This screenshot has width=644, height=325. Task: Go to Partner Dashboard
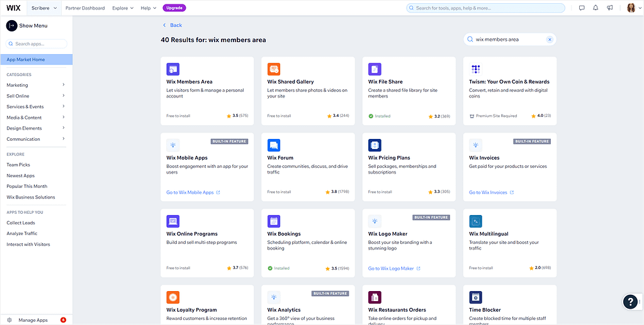tap(85, 8)
